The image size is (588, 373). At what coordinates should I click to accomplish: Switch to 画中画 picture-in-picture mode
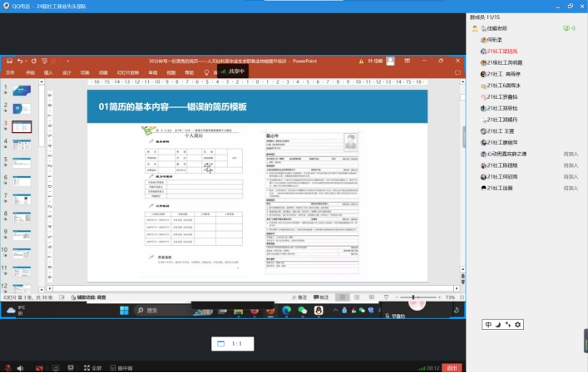[121, 367]
